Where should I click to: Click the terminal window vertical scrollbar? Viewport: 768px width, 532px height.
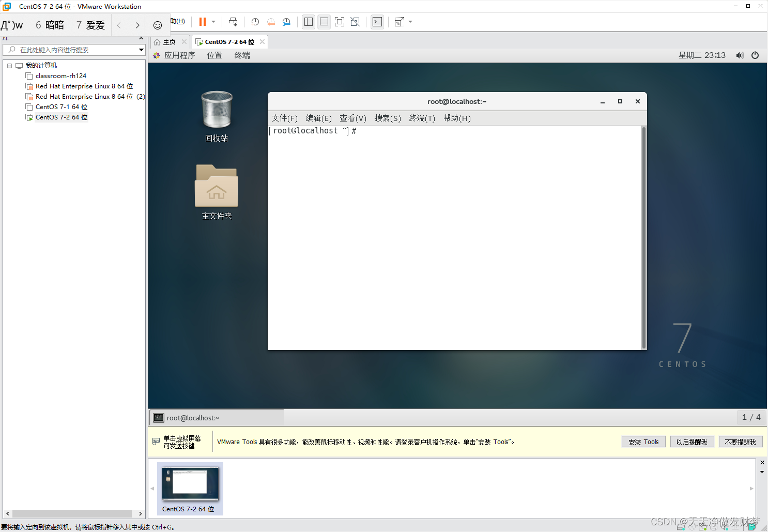click(x=643, y=237)
